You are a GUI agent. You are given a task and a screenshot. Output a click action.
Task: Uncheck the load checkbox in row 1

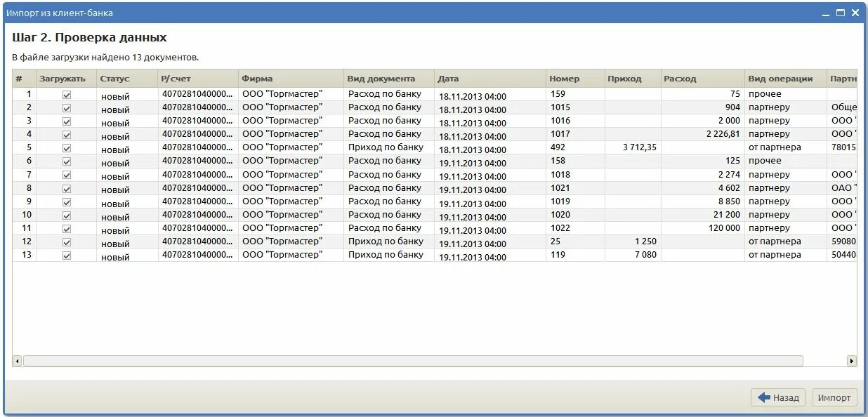point(67,95)
